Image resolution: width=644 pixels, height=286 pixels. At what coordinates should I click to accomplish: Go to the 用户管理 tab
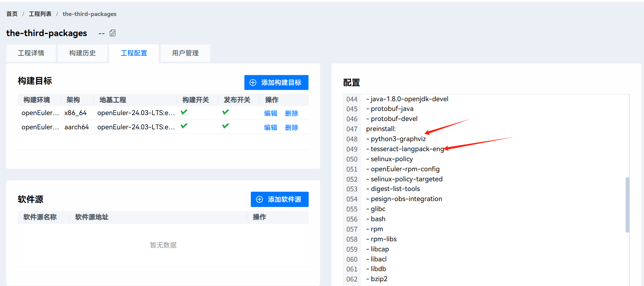tap(185, 53)
